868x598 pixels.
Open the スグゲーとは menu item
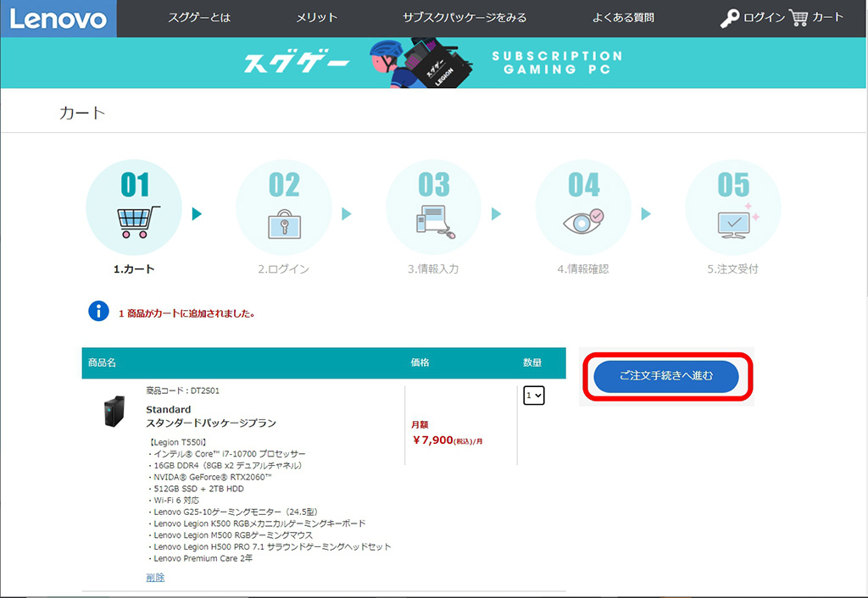pos(199,18)
